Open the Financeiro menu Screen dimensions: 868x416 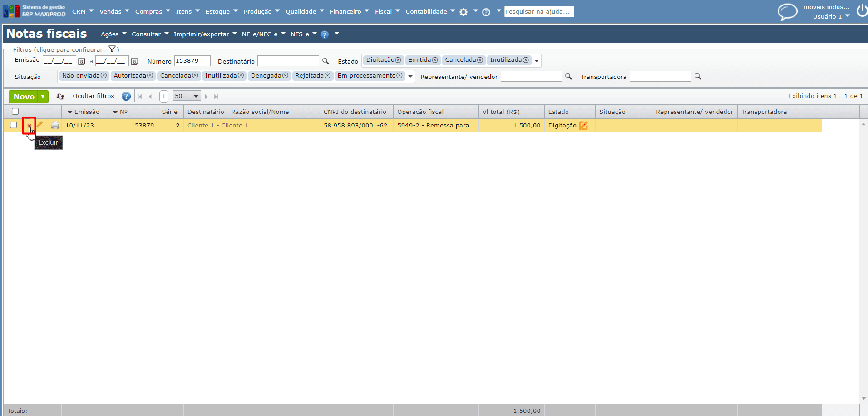click(x=350, y=11)
